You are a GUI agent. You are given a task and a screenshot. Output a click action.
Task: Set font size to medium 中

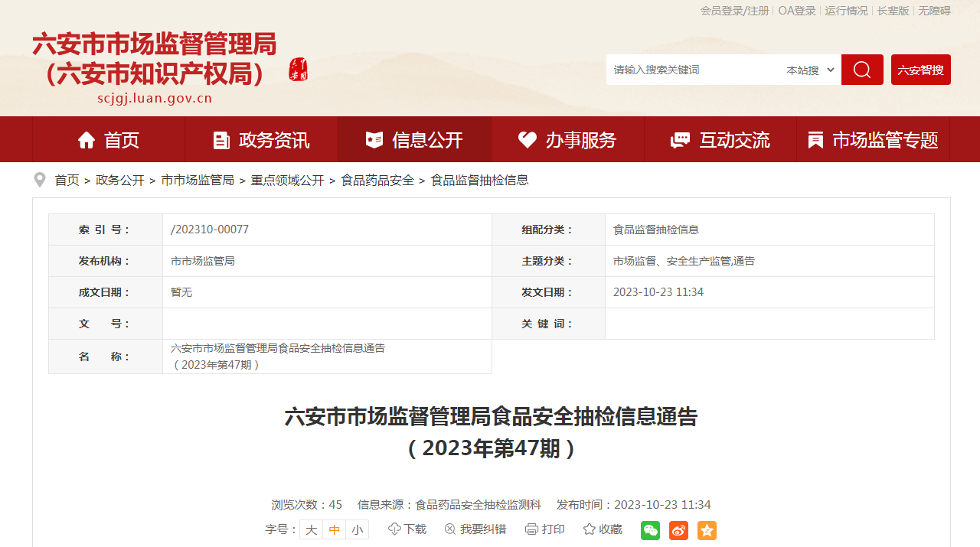coord(335,529)
